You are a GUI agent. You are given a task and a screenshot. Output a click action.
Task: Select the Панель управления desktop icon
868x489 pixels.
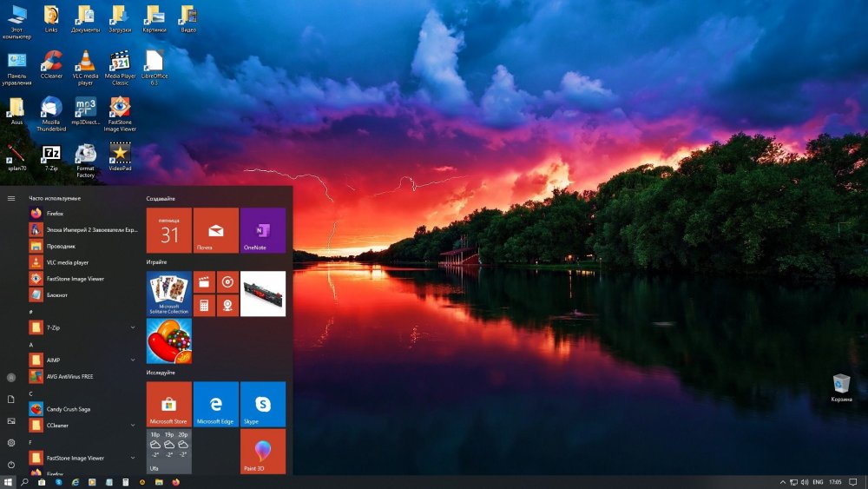(x=16, y=68)
